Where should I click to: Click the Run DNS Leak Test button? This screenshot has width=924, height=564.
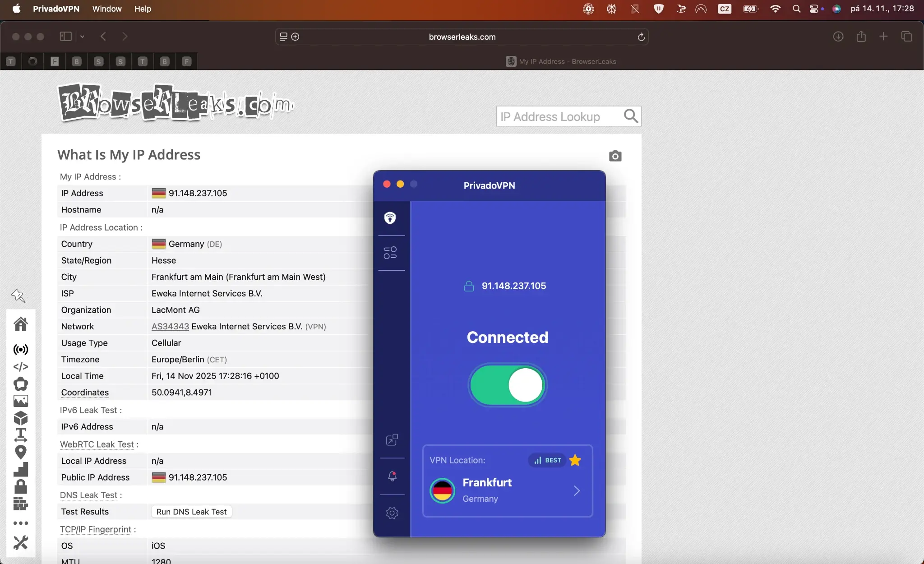tap(191, 512)
